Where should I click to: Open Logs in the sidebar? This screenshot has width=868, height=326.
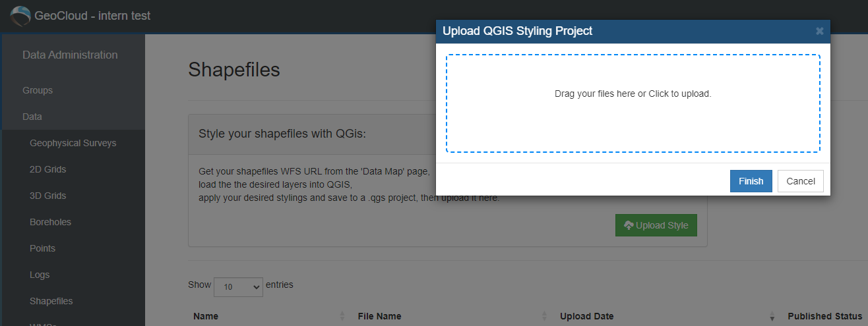[x=40, y=275]
